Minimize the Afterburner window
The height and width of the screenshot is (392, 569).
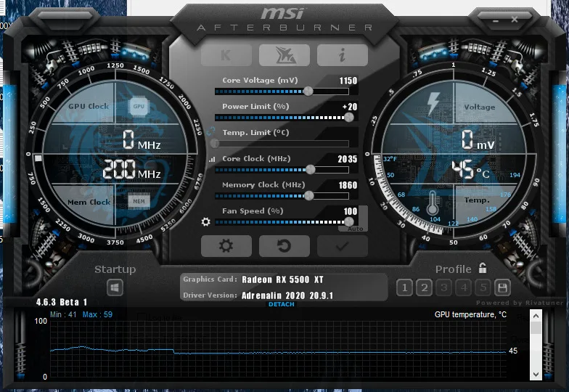tap(496, 20)
